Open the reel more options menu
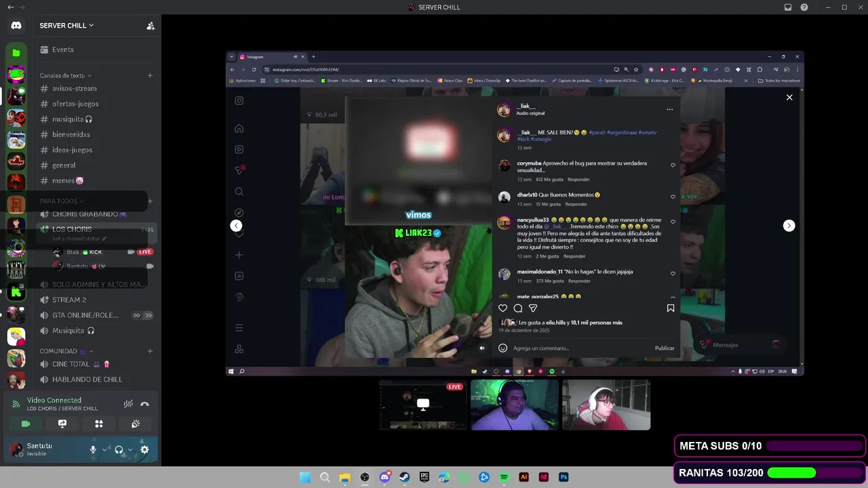Viewport: 868px width, 488px height. [x=669, y=109]
